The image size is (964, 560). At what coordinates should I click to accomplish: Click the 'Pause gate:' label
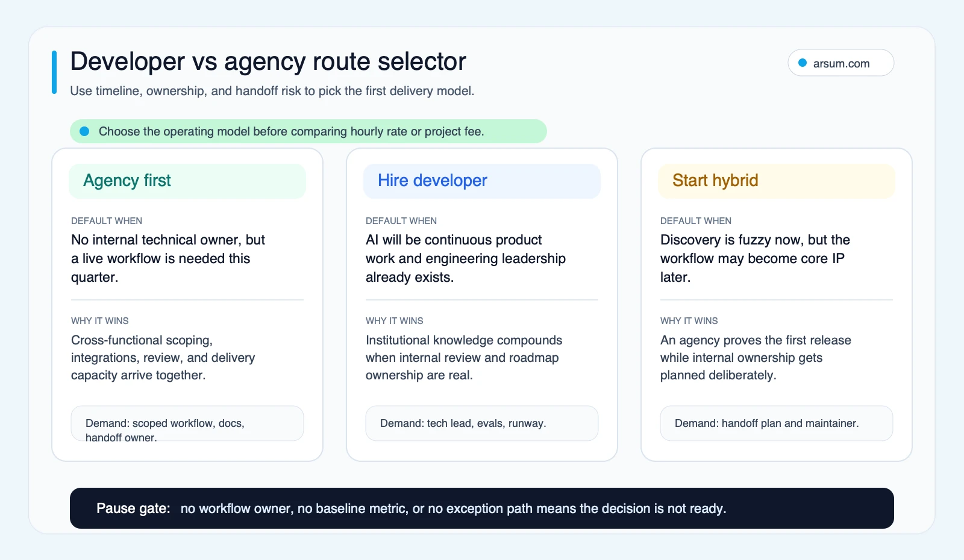[133, 508]
